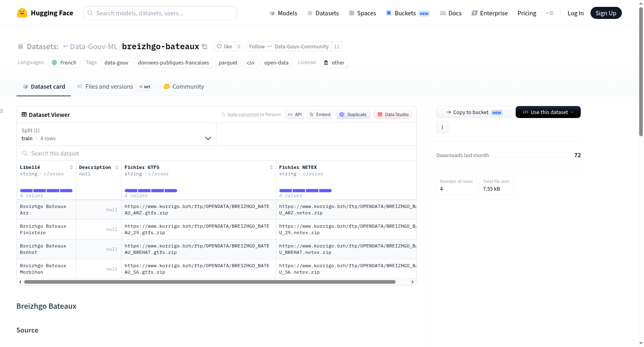The height and width of the screenshot is (347, 644).
Task: Select the Breizhgo Bateaux Bréhat cell
Action: [x=46, y=249]
